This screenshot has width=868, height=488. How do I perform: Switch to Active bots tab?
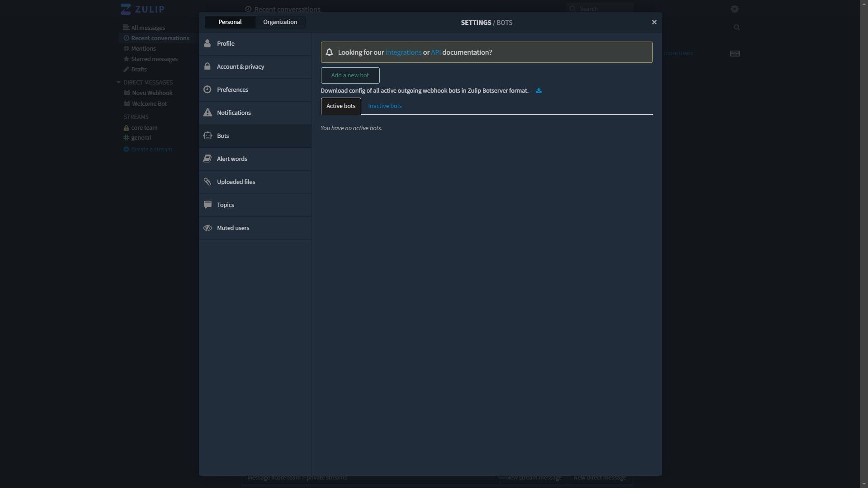coord(340,106)
